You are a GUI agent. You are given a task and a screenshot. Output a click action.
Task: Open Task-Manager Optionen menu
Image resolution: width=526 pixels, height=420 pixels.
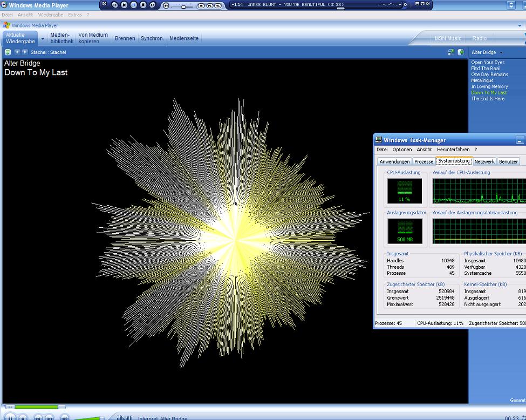[402, 150]
